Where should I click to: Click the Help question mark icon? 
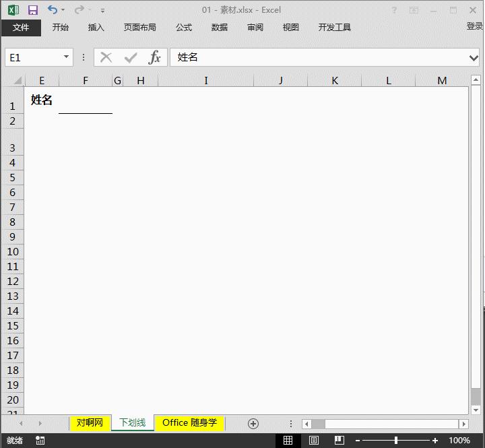394,10
